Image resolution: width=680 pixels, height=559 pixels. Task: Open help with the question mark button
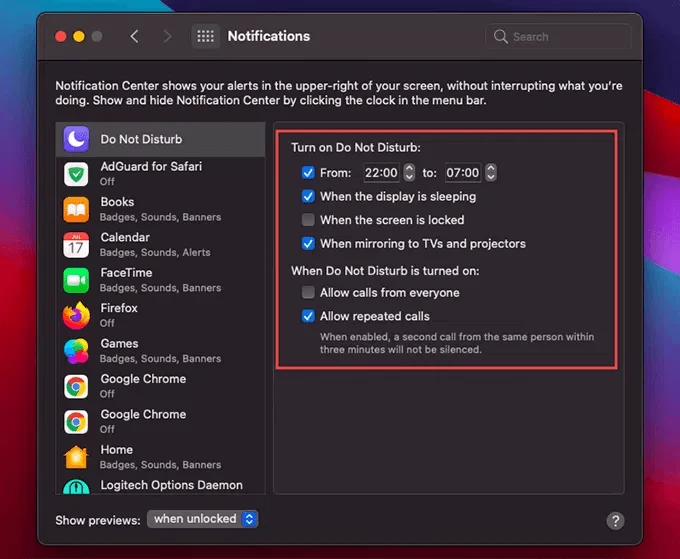(615, 521)
